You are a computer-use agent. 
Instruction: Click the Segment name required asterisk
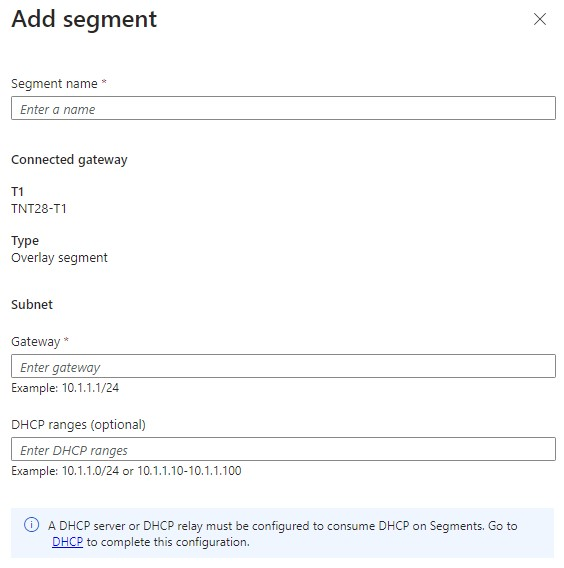(104, 82)
